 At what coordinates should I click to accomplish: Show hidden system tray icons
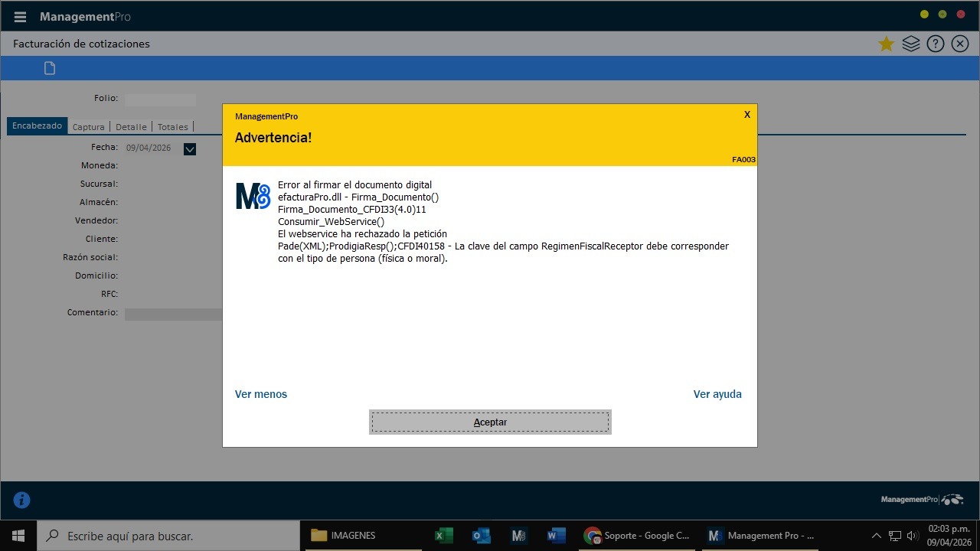coord(877,536)
